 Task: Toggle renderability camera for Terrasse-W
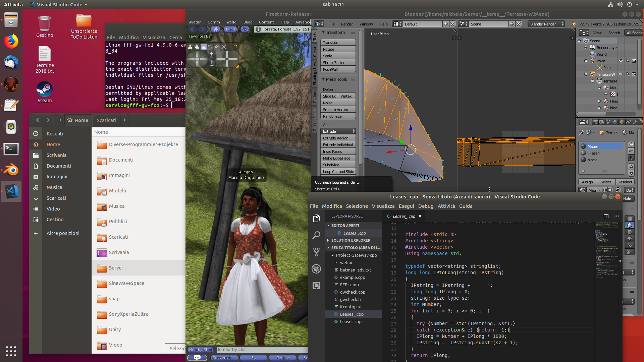(x=634, y=74)
